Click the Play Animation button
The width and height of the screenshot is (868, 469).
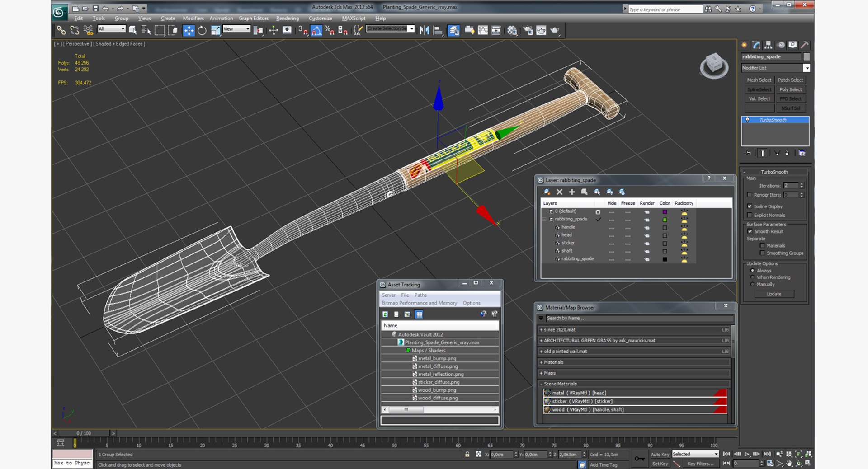pos(747,454)
